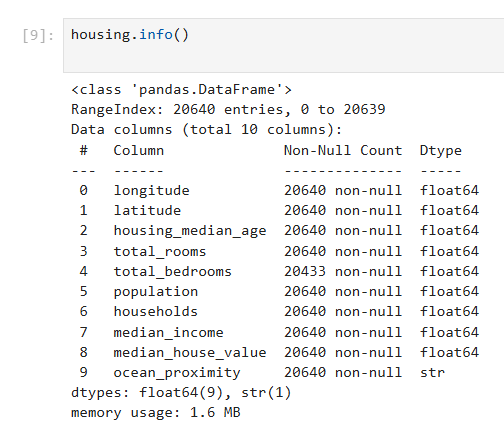
Task: Click the longitude row name
Action: tap(151, 191)
